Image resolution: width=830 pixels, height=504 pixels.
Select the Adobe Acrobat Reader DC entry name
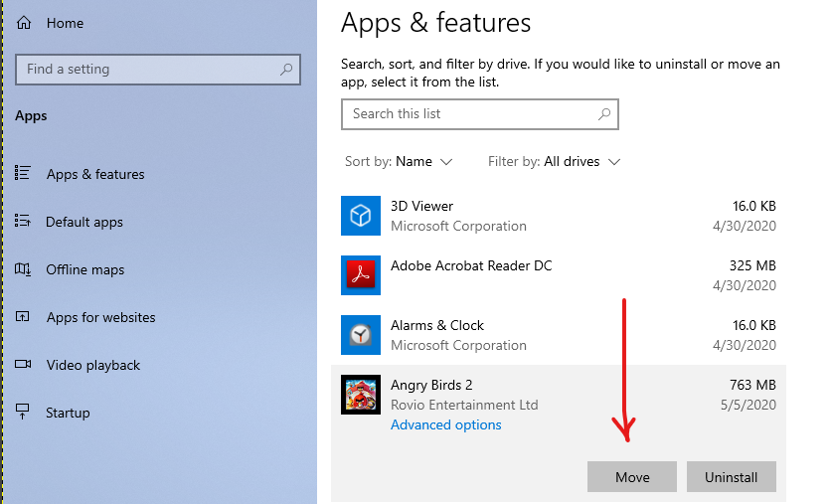[x=471, y=265]
